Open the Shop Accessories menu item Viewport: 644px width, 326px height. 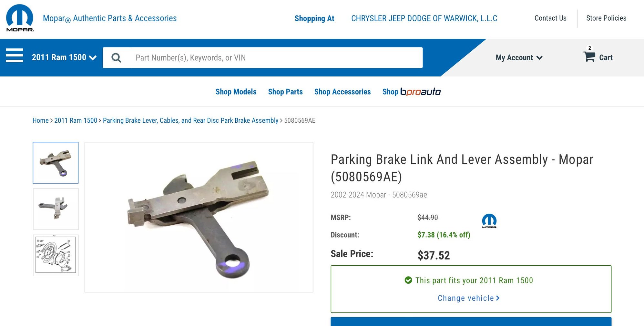point(342,92)
